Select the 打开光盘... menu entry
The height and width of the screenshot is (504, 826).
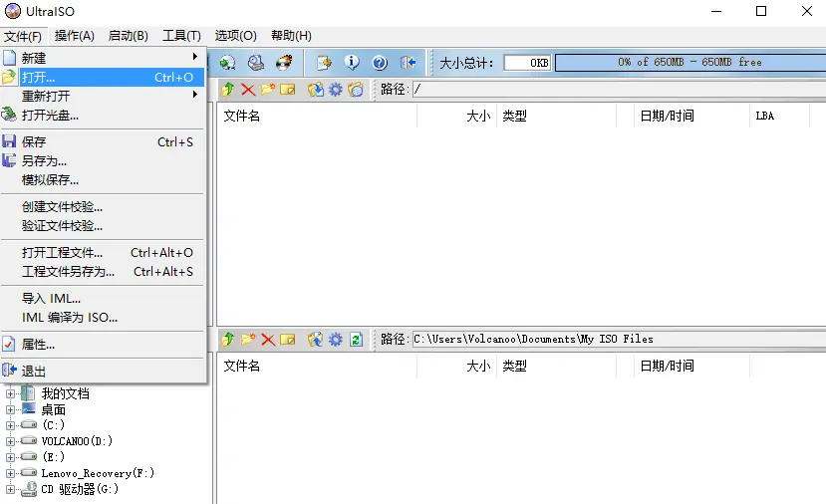point(103,115)
